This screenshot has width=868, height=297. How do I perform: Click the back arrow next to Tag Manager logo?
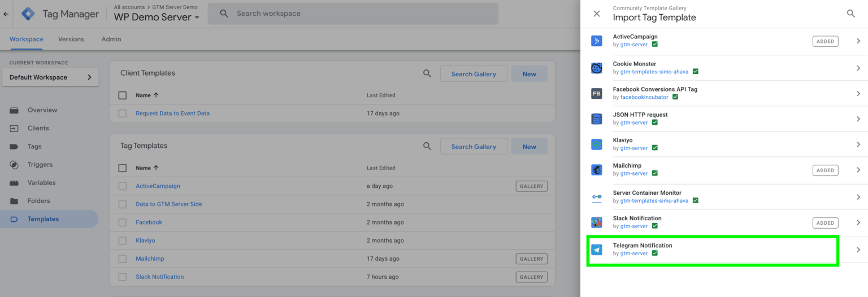tap(6, 14)
